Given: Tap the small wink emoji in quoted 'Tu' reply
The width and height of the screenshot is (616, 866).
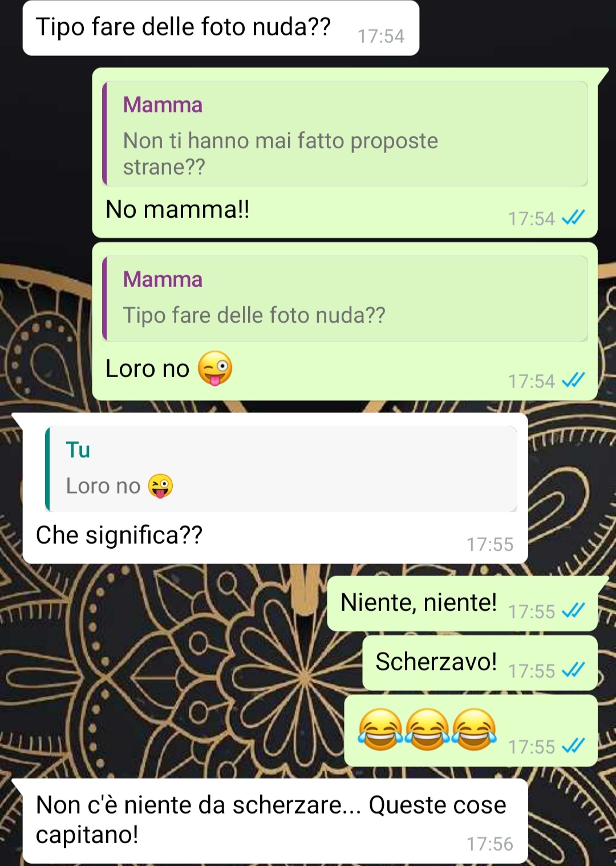Looking at the screenshot, I should tap(160, 486).
